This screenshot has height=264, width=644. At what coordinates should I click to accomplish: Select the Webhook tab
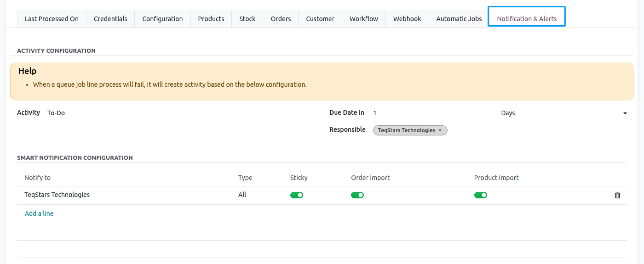point(407,19)
